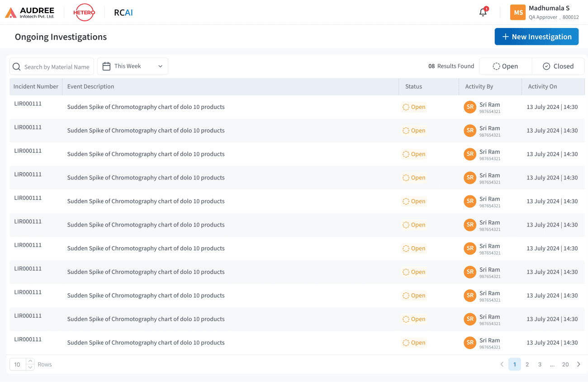588x382 pixels.
Task: Focus the Search by Material Name field
Action: tap(52, 66)
